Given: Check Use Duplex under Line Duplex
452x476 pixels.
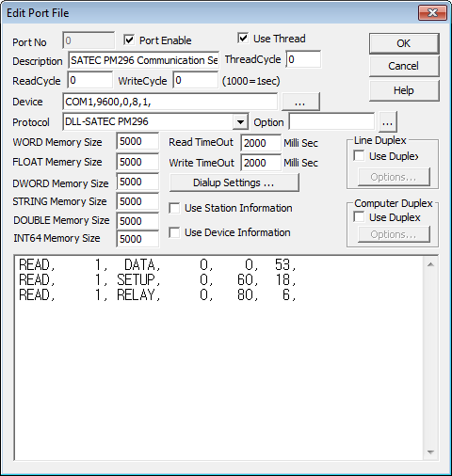Looking at the screenshot, I should click(x=359, y=156).
